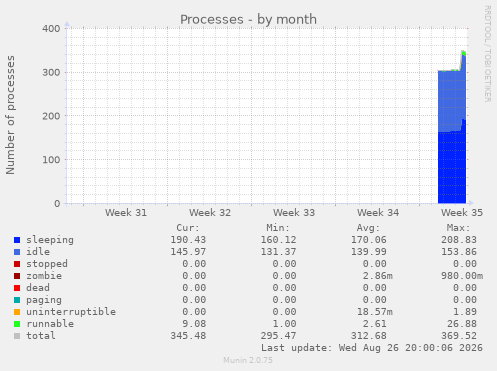
Task: Click the 'Week 31' axis label
Action: (x=126, y=213)
